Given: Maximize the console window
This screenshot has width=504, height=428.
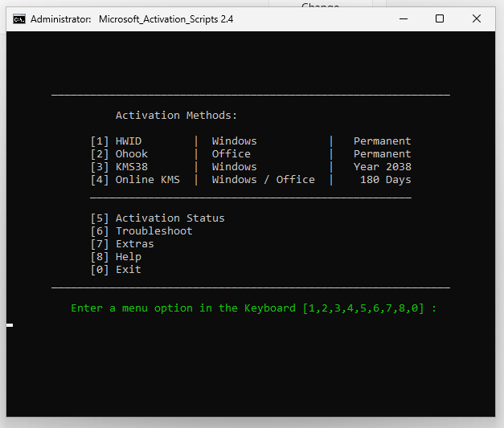Looking at the screenshot, I should click(x=440, y=18).
